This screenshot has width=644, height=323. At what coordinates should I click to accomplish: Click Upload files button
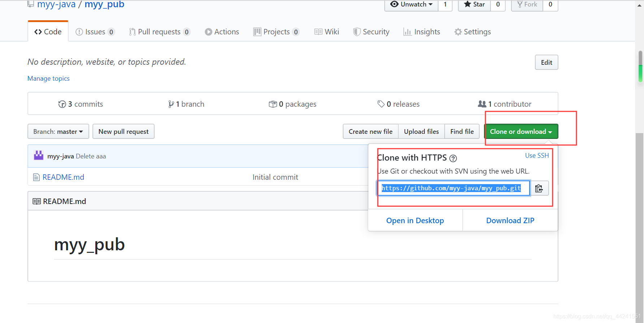(422, 132)
